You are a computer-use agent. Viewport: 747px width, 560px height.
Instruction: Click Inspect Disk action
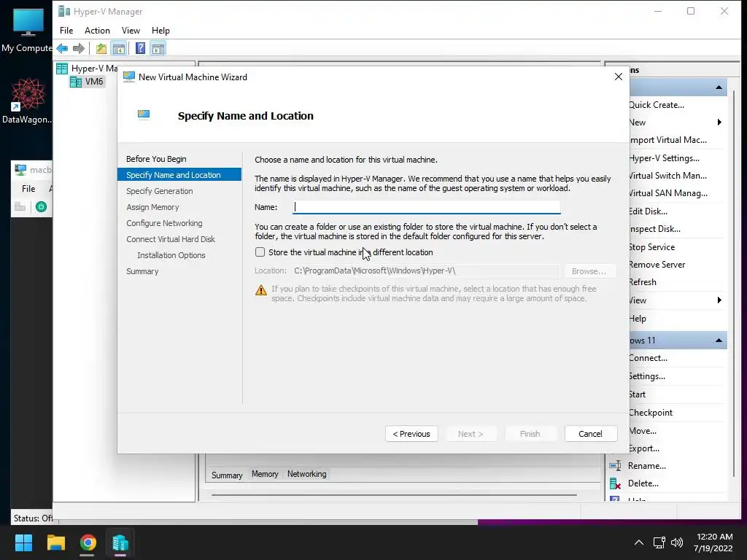click(x=655, y=229)
